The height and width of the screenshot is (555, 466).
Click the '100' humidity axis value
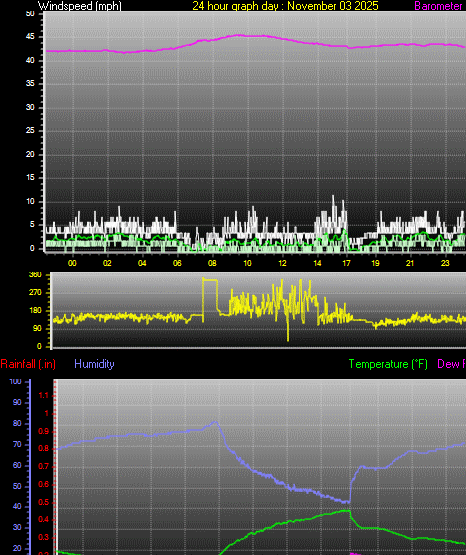click(15, 382)
